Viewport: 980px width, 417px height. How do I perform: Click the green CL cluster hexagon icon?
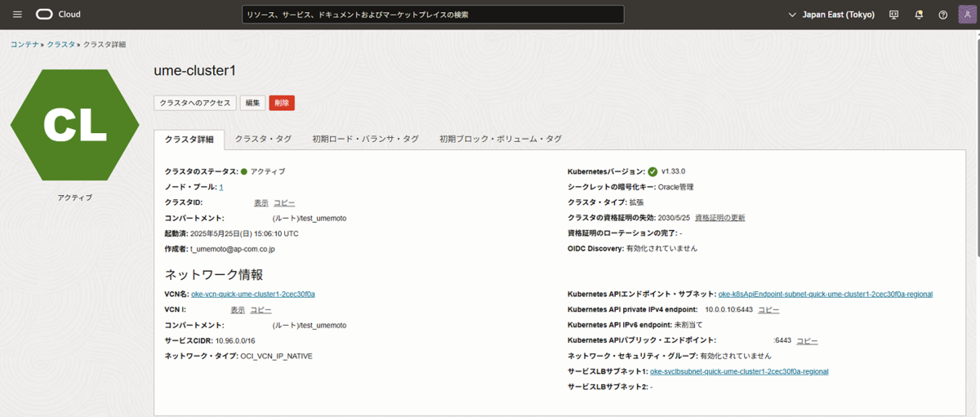point(74,125)
